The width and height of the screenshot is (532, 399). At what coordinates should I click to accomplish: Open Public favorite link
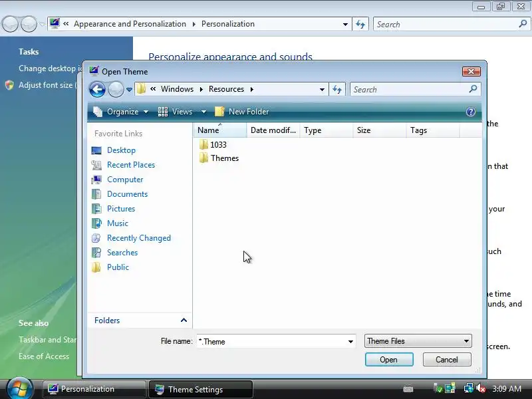pos(118,267)
